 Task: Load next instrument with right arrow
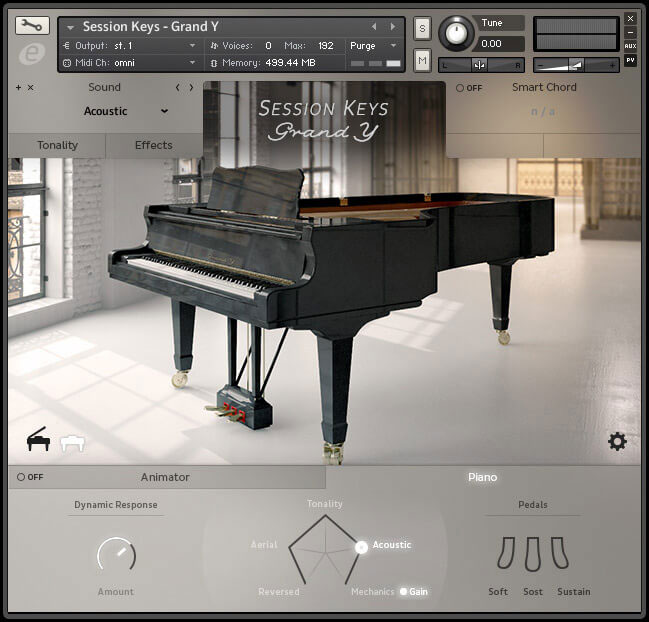point(392,26)
